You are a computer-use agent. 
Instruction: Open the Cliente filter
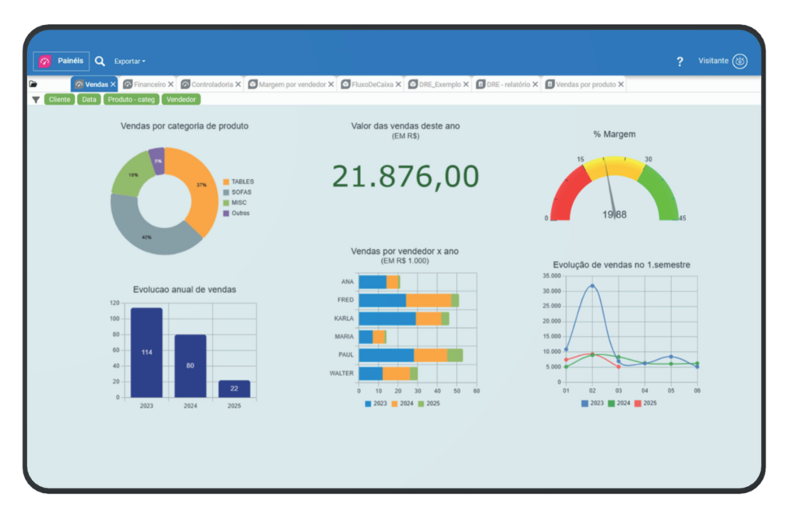59,100
